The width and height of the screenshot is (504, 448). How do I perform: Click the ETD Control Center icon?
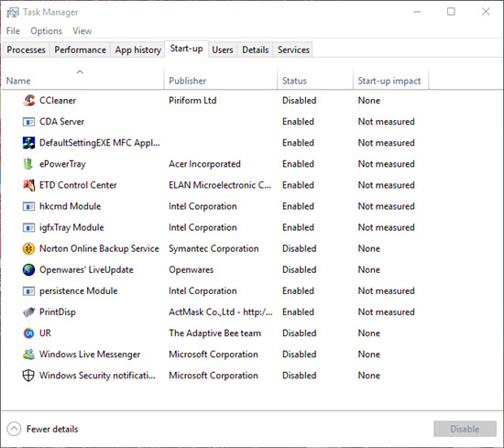pos(28,185)
